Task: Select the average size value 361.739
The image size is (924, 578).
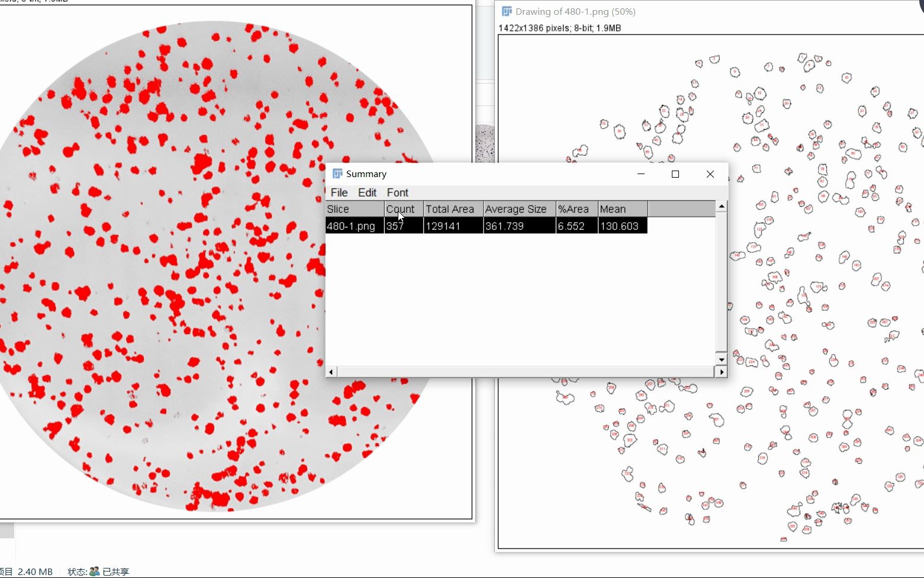Action: click(x=519, y=226)
